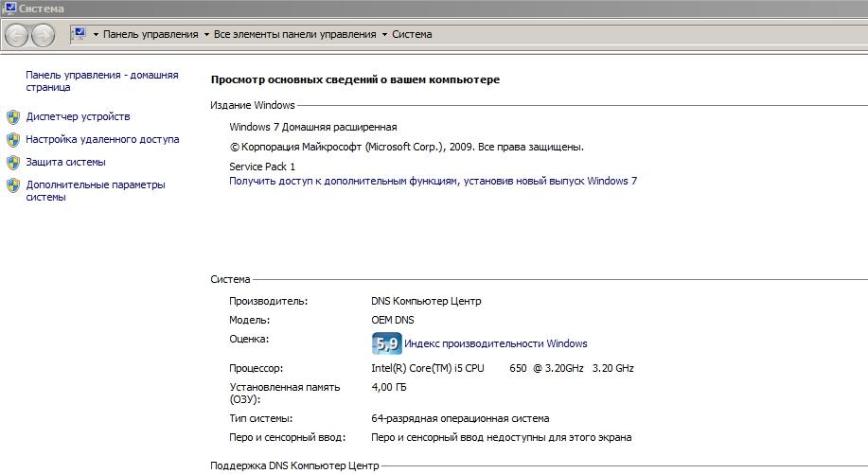Click the Модель: label

pos(250,320)
